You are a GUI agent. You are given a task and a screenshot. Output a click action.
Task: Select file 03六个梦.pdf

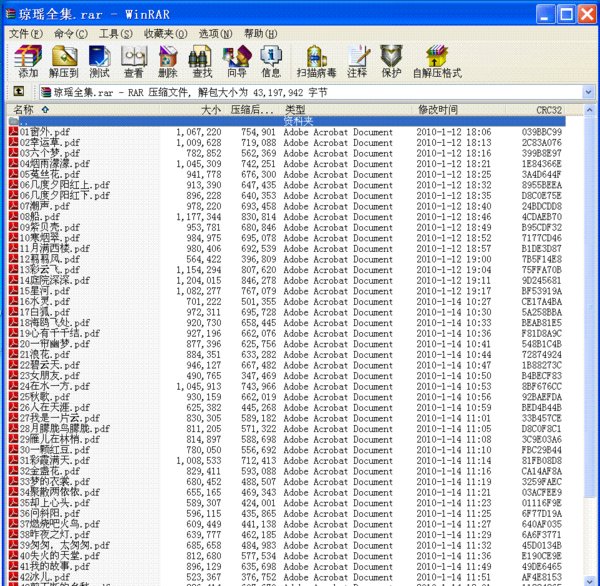[50, 153]
